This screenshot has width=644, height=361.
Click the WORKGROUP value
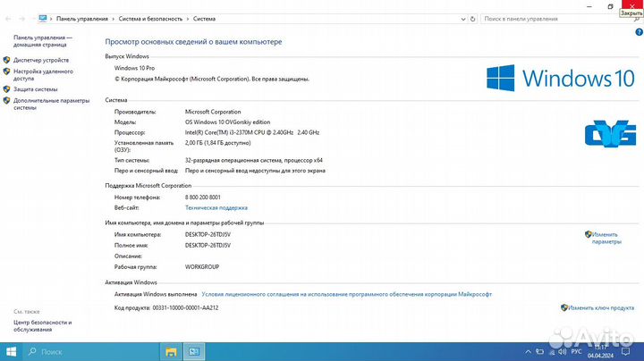pos(202,266)
